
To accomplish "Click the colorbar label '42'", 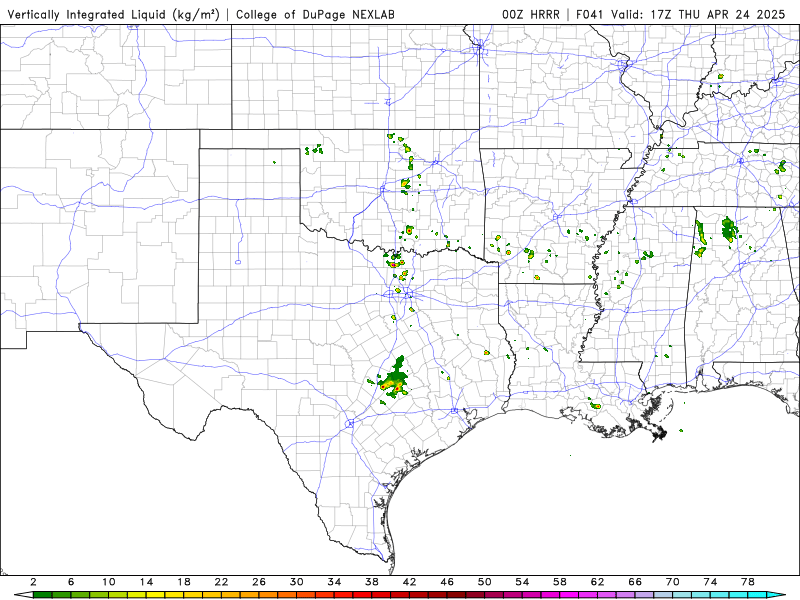I will click(x=409, y=582).
